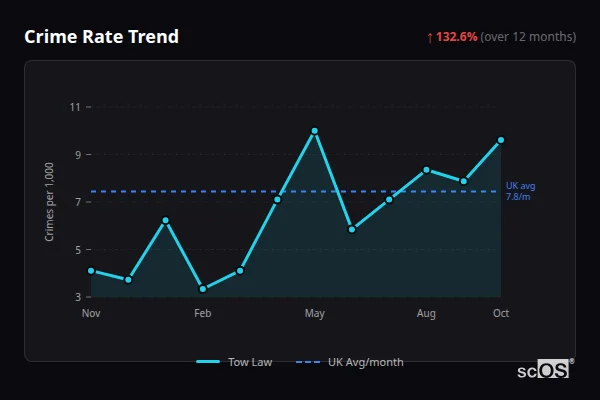Click the Oct x-axis label

point(501,313)
